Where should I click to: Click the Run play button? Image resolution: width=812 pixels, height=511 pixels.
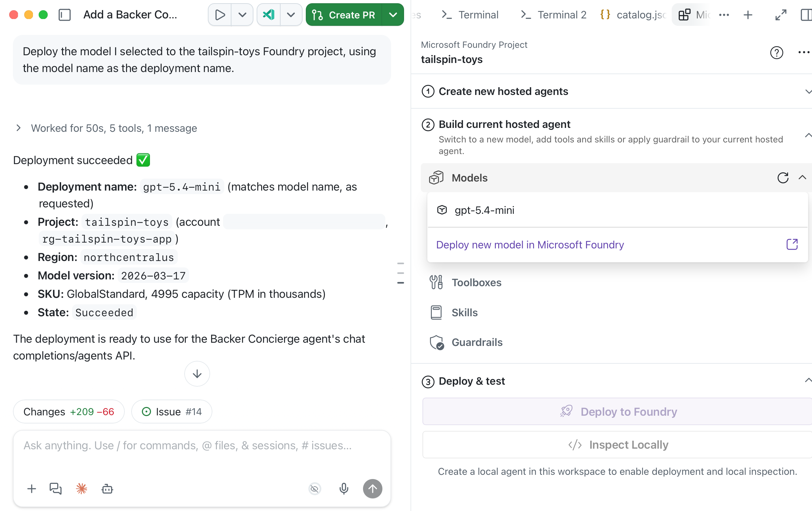220,15
